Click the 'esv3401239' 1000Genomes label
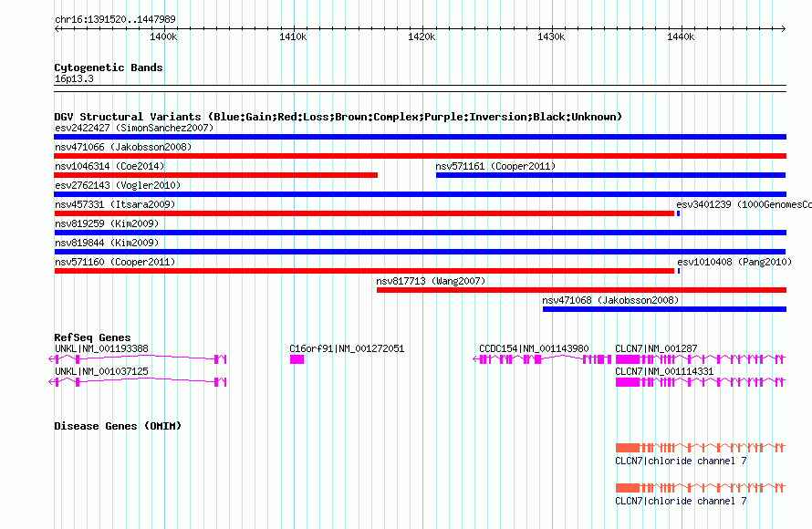Image resolution: width=812 pixels, height=529 pixels. coord(744,204)
